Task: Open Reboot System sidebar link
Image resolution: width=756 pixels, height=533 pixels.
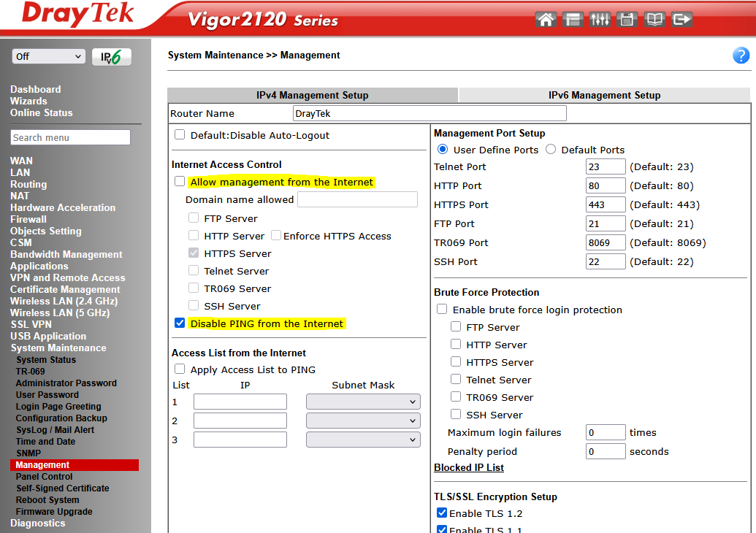Action: point(47,500)
